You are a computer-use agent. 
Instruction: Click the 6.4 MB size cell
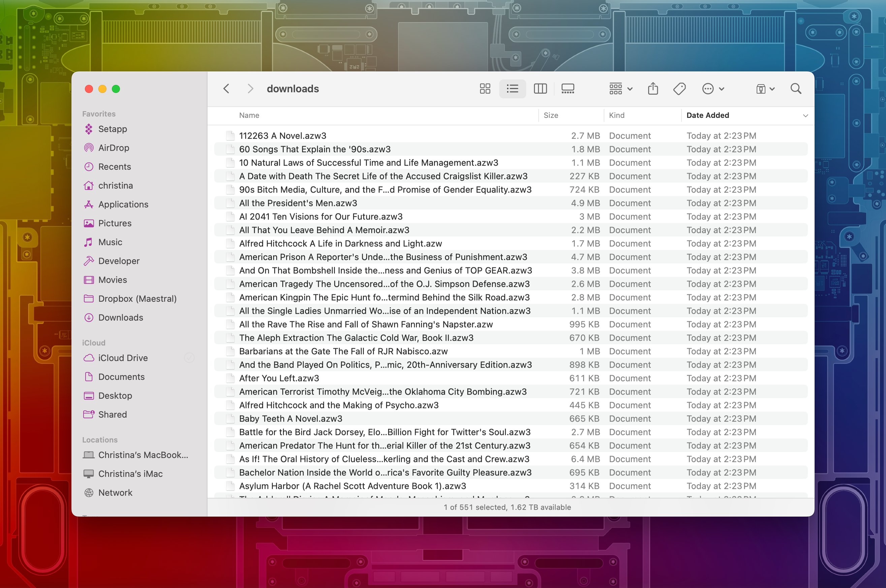(585, 459)
